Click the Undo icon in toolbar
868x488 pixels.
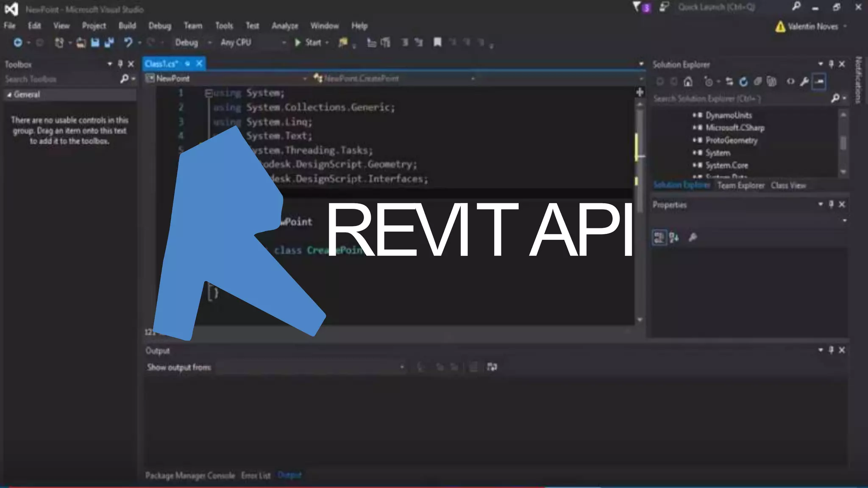tap(128, 42)
